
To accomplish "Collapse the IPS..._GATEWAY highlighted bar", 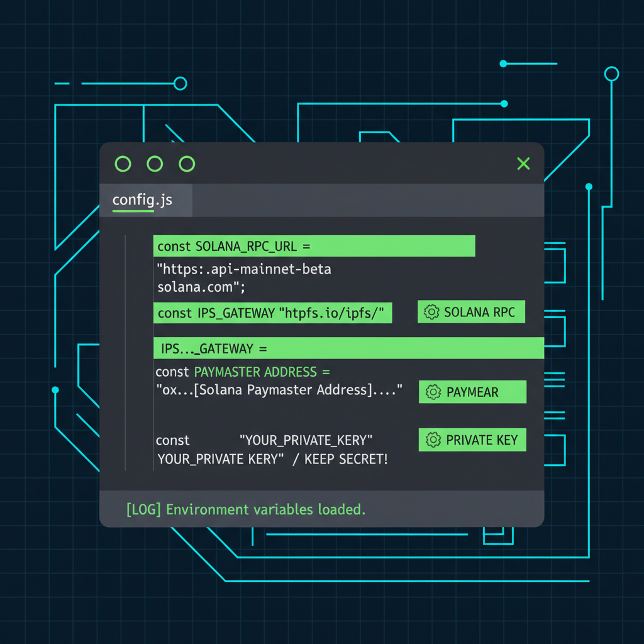I will tap(348, 348).
